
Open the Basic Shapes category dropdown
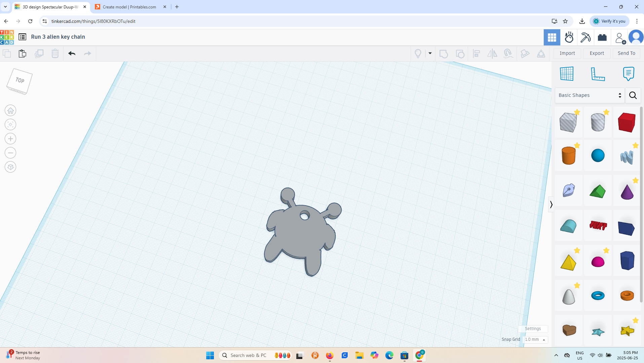tap(590, 95)
